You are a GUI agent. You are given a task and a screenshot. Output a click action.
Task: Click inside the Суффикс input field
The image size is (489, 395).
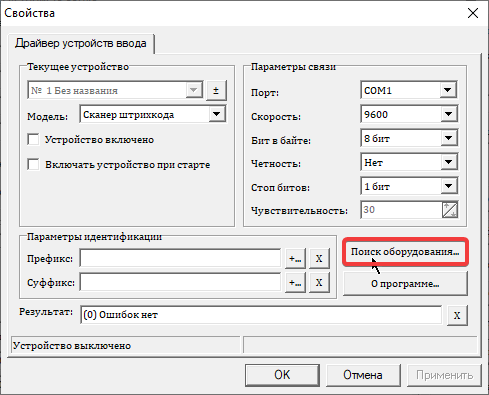pyautogui.click(x=180, y=283)
